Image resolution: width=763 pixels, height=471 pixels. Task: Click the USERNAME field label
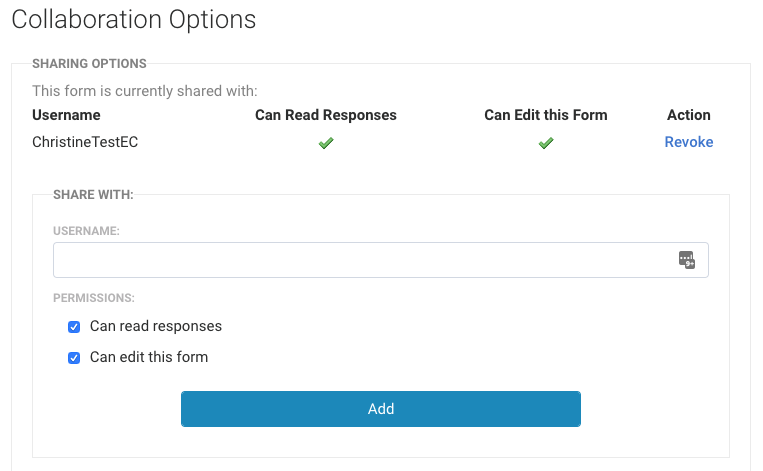(87, 231)
